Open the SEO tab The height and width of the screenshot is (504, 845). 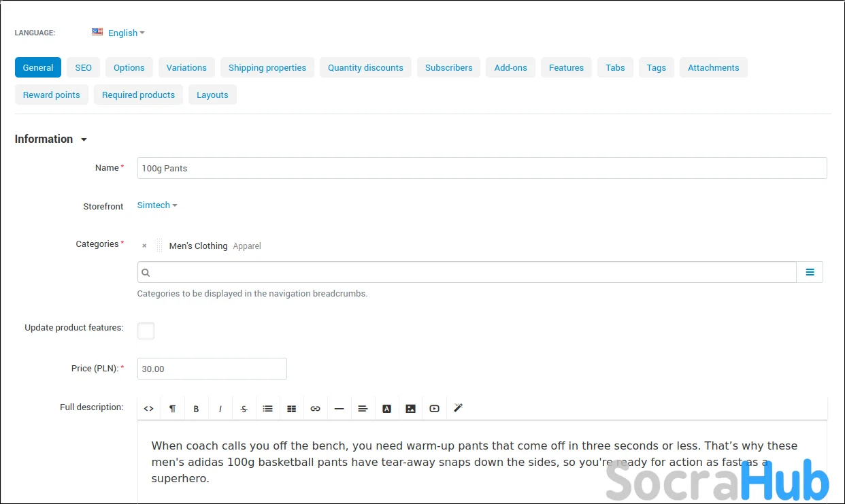point(83,67)
